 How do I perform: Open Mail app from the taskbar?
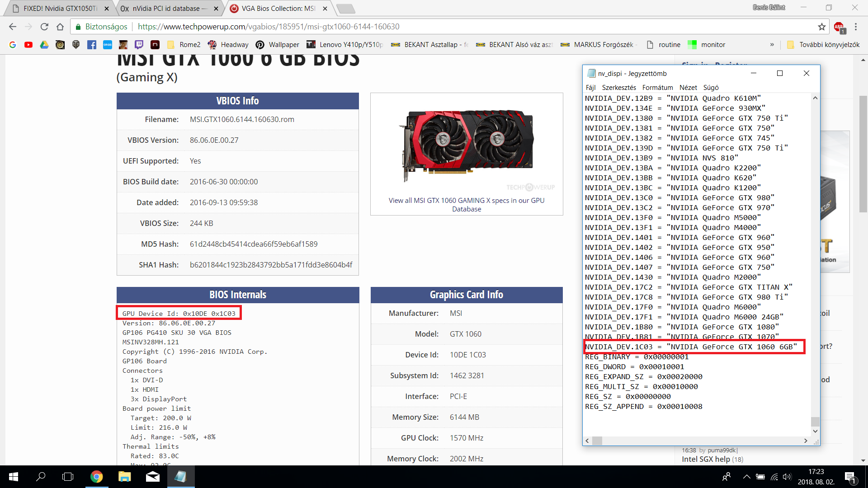coord(152,477)
